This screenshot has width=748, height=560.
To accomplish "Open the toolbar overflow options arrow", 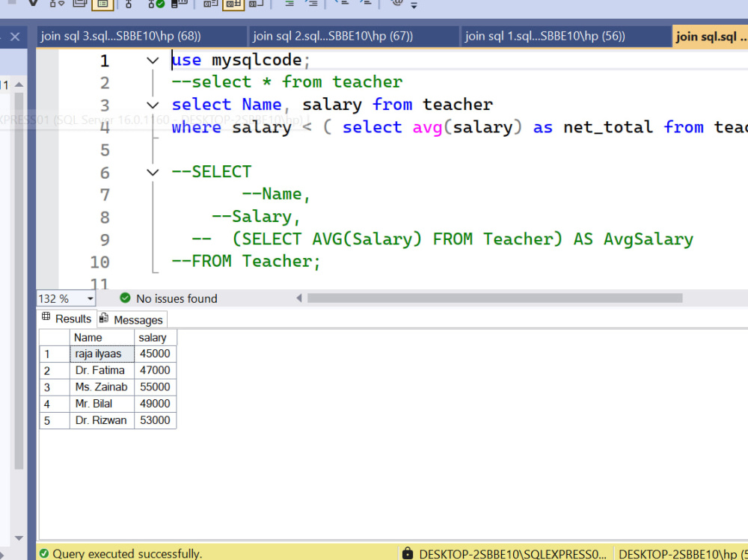I will pos(414,6).
